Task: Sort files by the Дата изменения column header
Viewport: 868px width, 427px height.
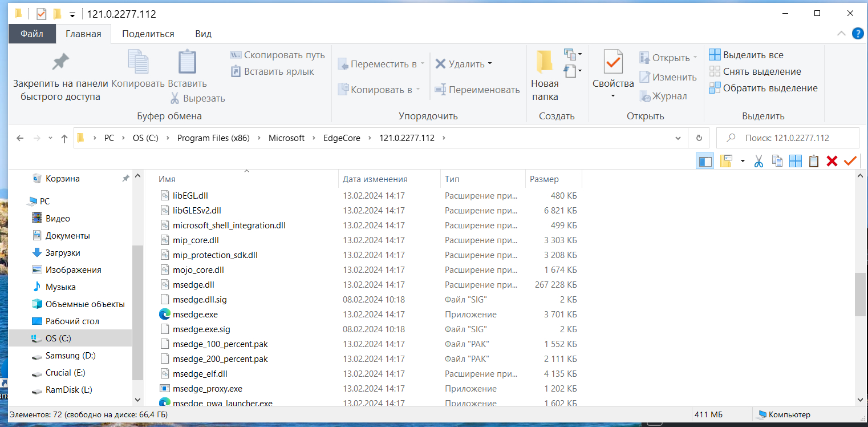Action: [390, 179]
